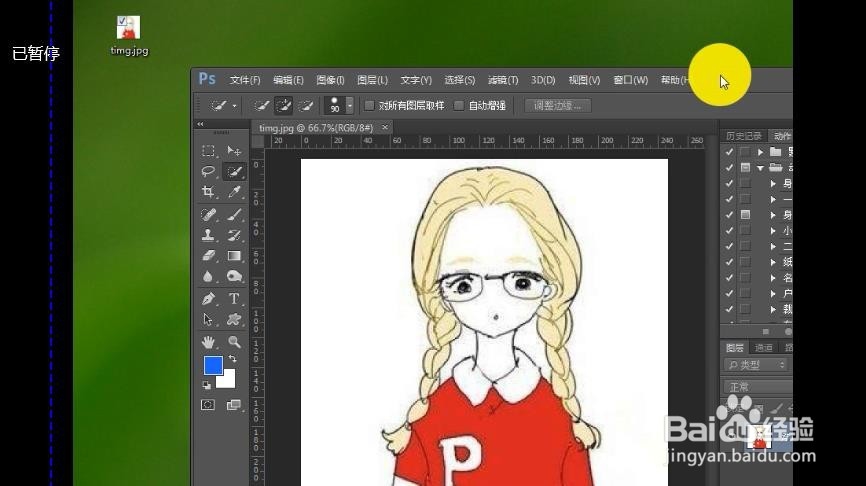Image resolution: width=866 pixels, height=486 pixels.
Task: Enable the 自动增强 checkbox
Action: 459,105
